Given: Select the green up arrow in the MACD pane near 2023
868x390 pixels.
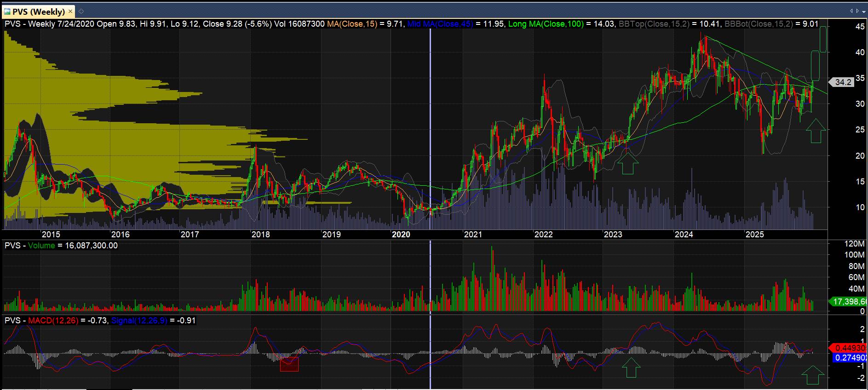Looking at the screenshot, I should (x=631, y=368).
